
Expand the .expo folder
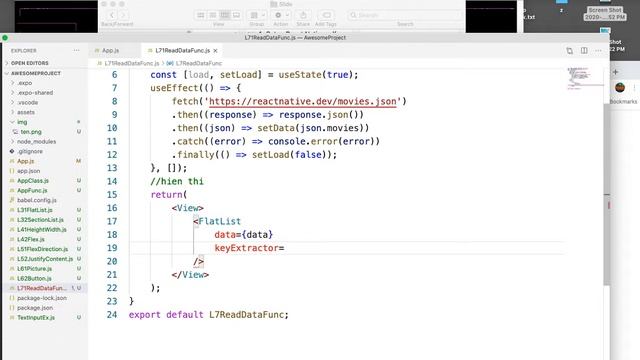pos(24,83)
